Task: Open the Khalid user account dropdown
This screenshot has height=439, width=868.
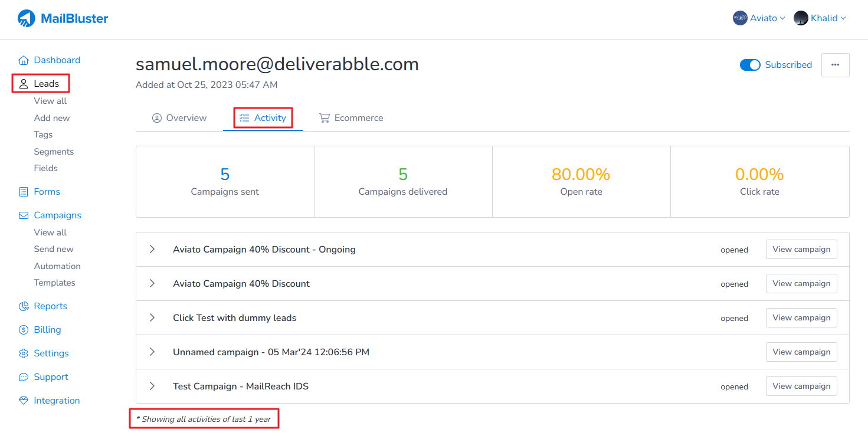Action: 820,18
